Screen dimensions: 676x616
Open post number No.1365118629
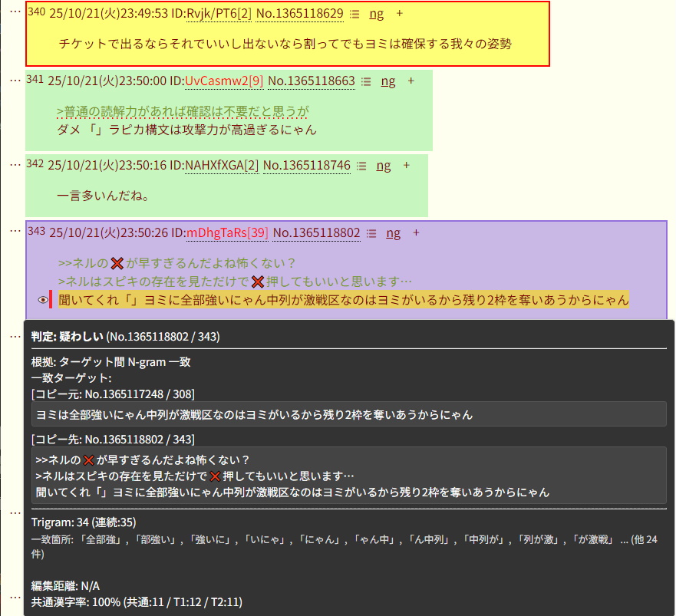pos(299,14)
